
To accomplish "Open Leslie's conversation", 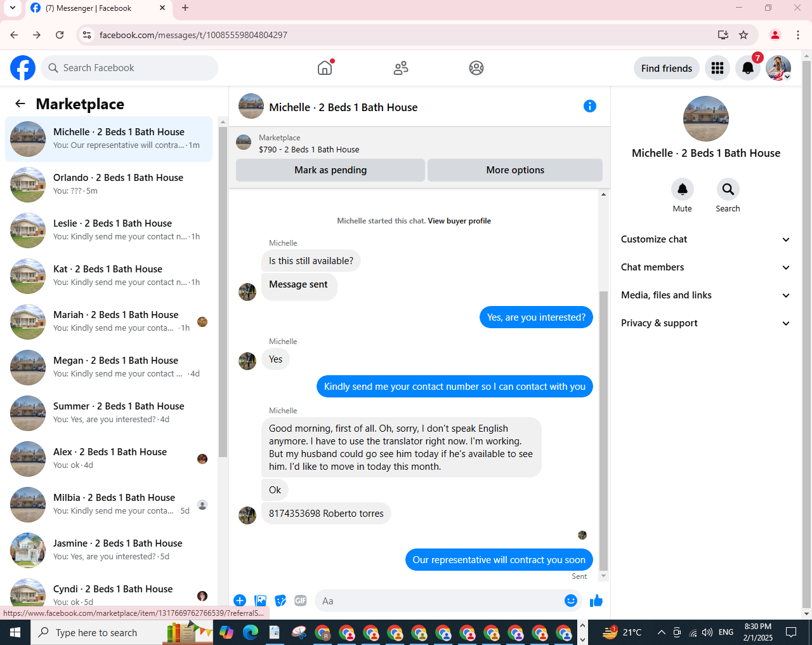I will tap(109, 230).
